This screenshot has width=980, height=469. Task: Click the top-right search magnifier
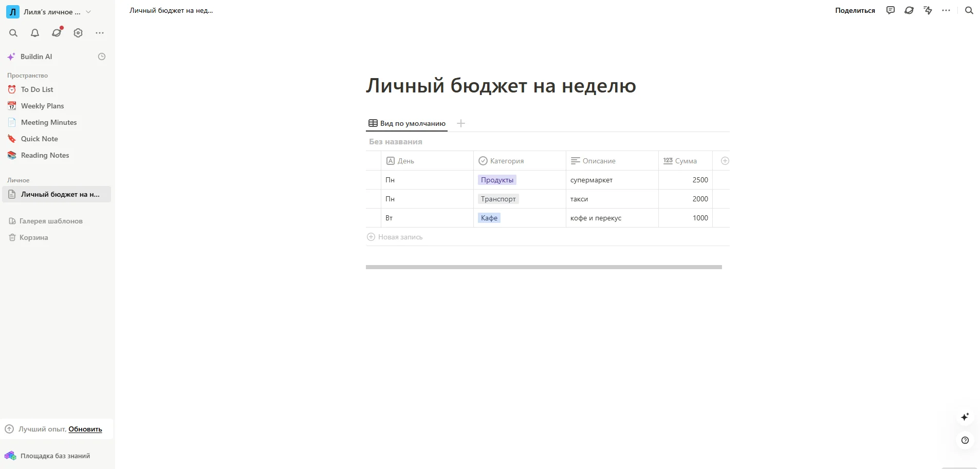(x=969, y=10)
